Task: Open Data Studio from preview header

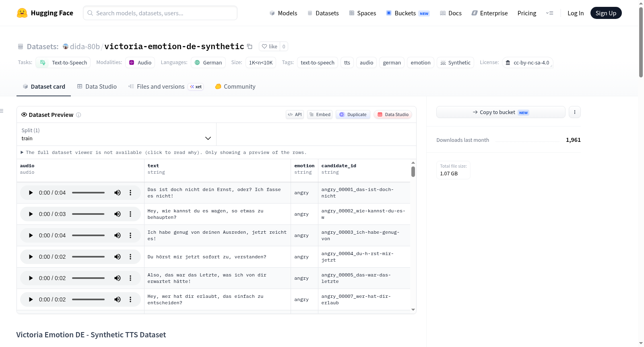Action: tap(393, 114)
